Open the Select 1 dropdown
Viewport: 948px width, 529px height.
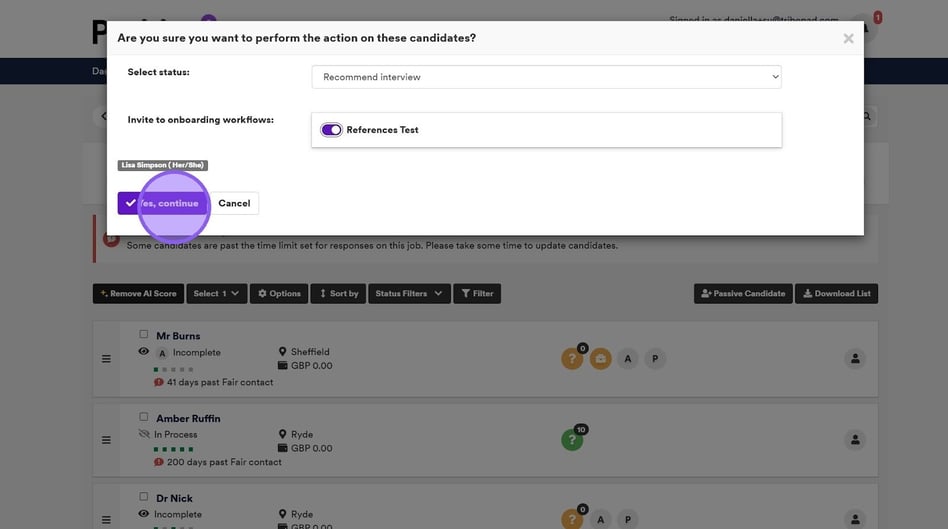click(216, 294)
